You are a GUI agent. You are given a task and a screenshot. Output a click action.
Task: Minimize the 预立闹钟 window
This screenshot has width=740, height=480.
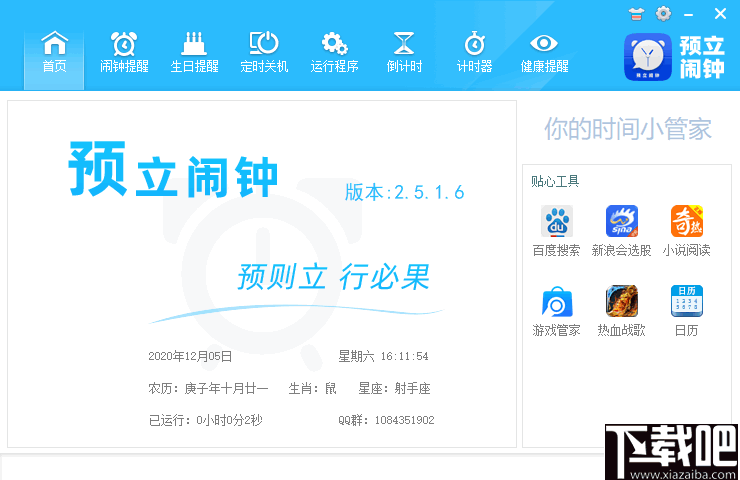click(x=689, y=15)
